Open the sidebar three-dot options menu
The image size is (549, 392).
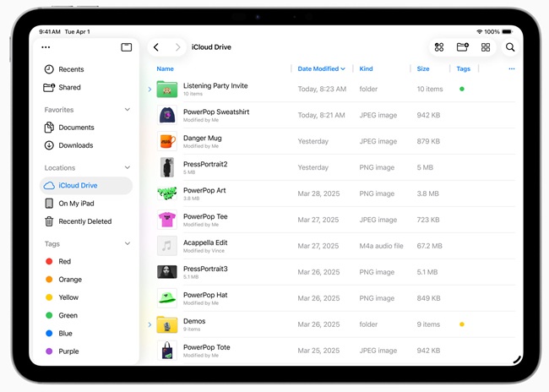[x=46, y=47]
